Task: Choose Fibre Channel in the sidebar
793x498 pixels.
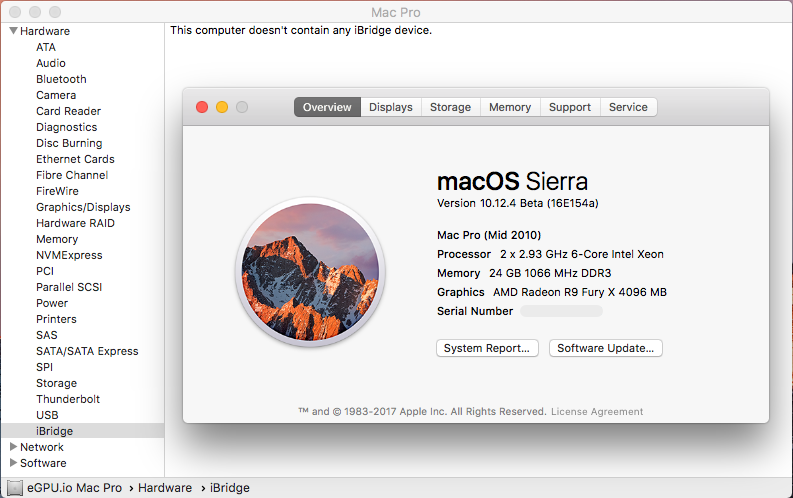Action: [x=72, y=175]
